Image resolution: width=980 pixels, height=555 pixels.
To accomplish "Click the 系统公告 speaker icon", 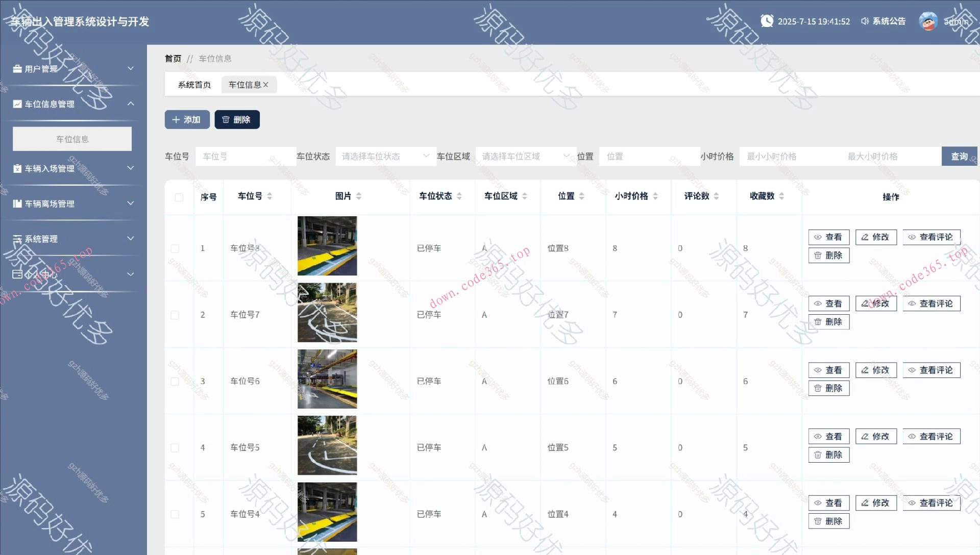I will tap(865, 21).
